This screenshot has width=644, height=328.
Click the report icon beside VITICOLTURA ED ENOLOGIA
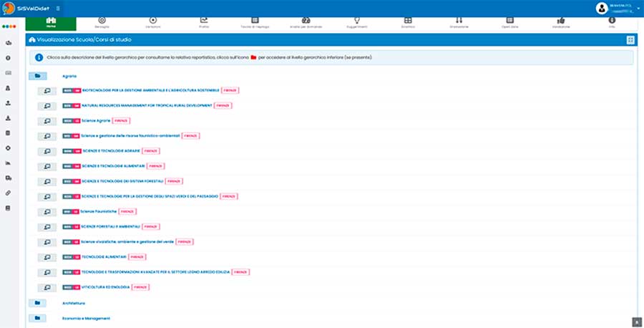47,287
